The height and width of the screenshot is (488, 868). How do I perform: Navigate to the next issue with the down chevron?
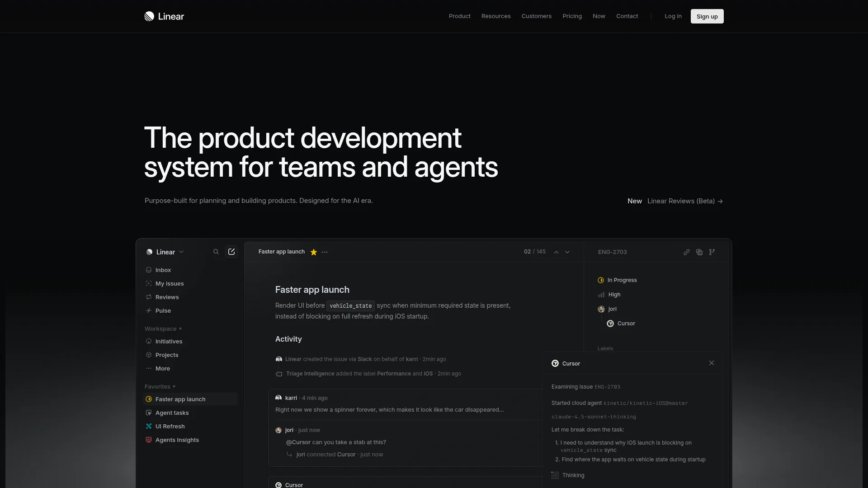(x=567, y=252)
